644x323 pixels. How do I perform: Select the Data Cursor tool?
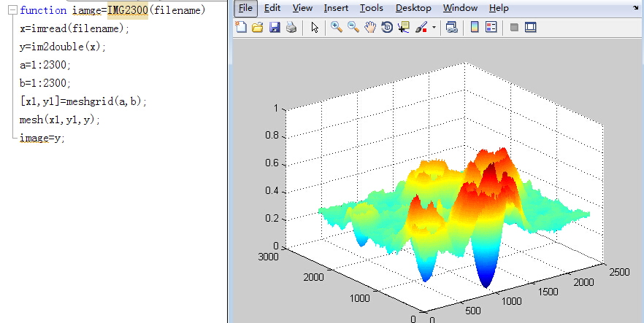pos(404,28)
